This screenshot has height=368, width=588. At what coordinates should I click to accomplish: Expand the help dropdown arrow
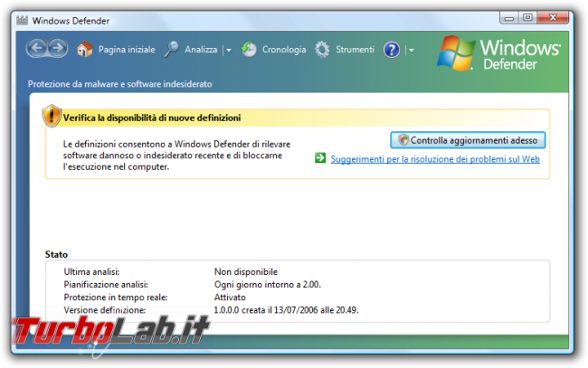pyautogui.click(x=412, y=50)
